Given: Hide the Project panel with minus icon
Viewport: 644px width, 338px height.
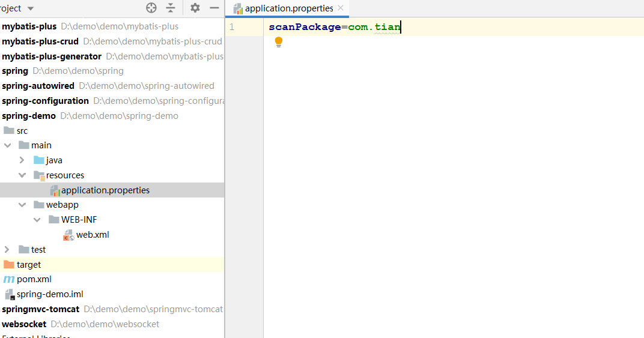Looking at the screenshot, I should coord(214,8).
